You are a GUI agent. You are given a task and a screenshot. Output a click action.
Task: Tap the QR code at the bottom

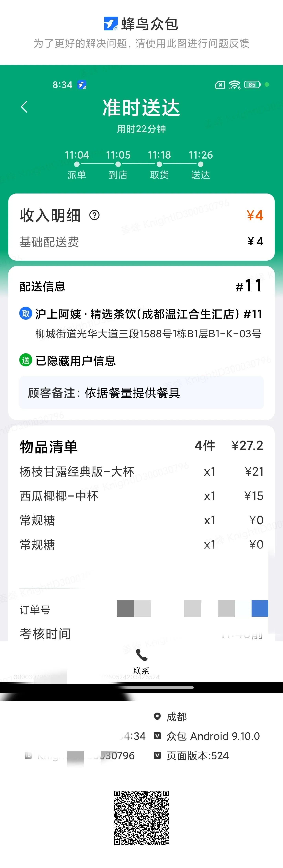coord(141,817)
